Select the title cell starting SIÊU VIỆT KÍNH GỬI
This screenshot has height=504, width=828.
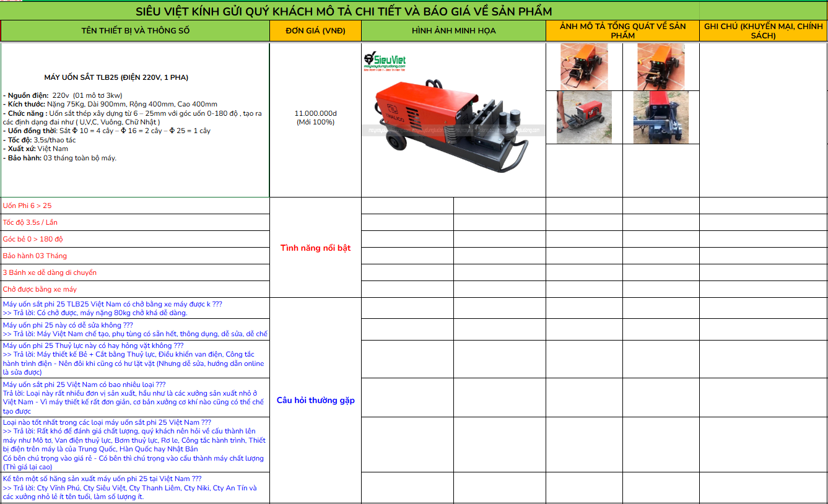[x=350, y=11]
